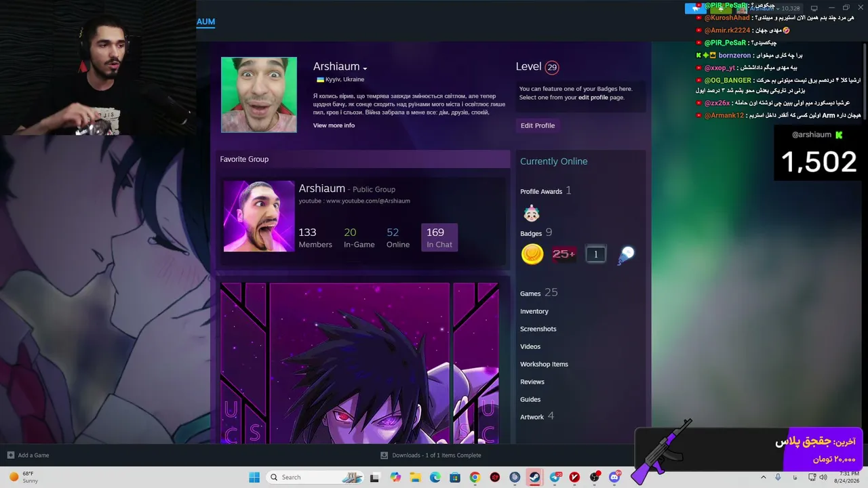Open the blue comet badge
Screen dimensions: 868x488
pyautogui.click(x=626, y=255)
